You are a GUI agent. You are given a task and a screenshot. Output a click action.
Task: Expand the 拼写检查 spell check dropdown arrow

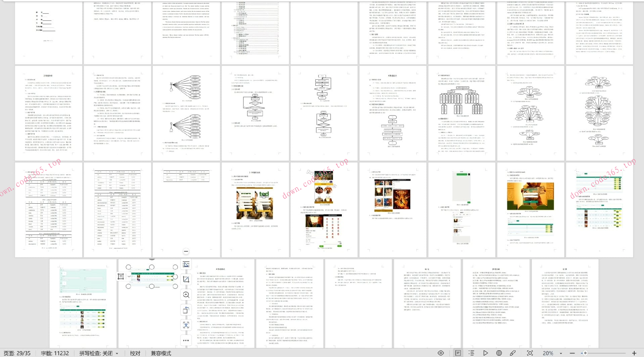[x=117, y=353]
